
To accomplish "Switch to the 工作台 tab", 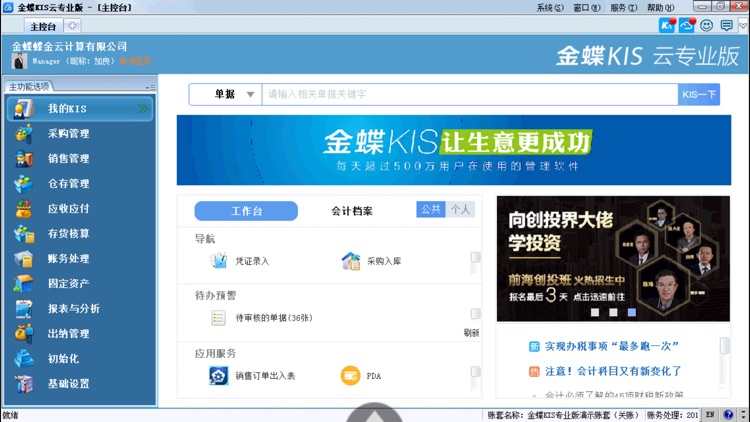I will (x=246, y=211).
